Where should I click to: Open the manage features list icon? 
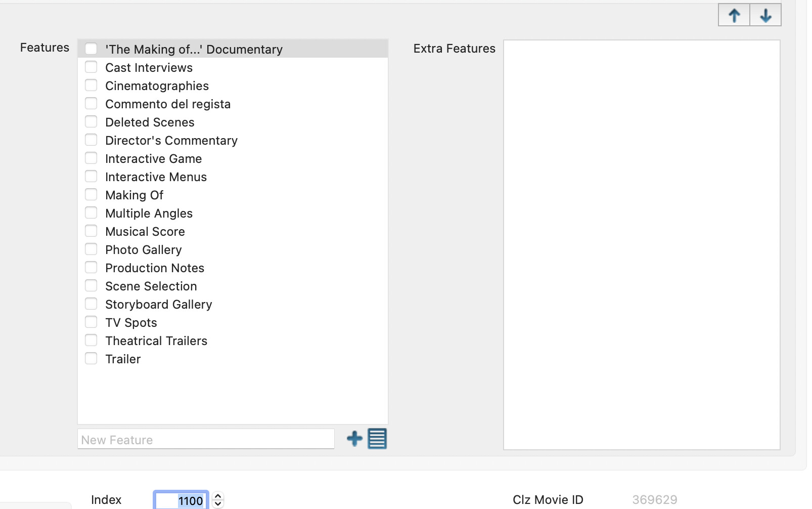click(x=377, y=439)
